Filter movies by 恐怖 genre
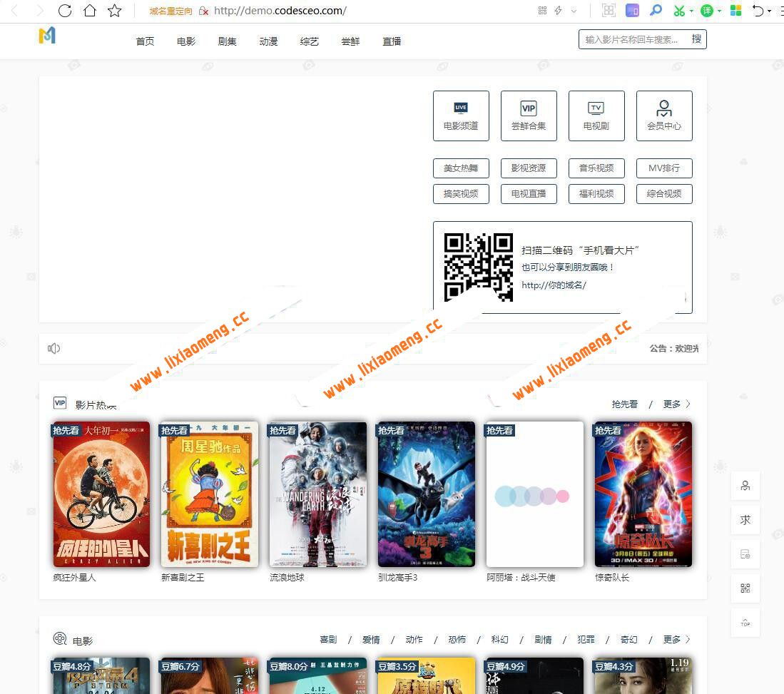The image size is (784, 694). 457,640
